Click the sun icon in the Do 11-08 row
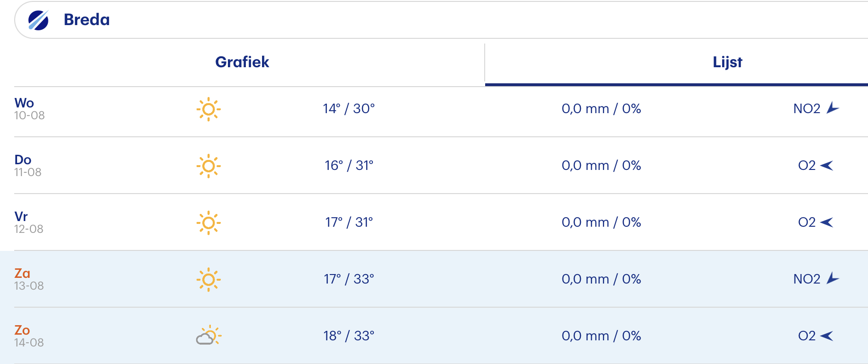This screenshot has height=364, width=868. pos(208,166)
